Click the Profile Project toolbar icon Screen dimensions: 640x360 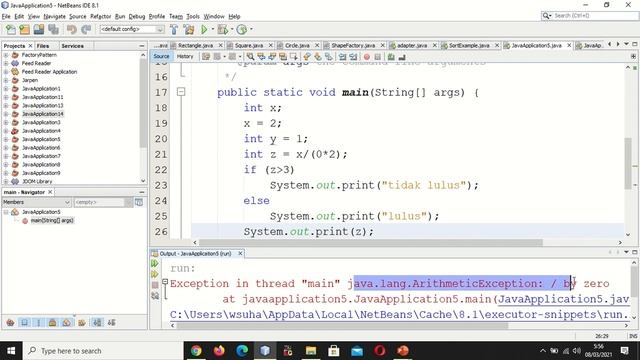click(242, 29)
